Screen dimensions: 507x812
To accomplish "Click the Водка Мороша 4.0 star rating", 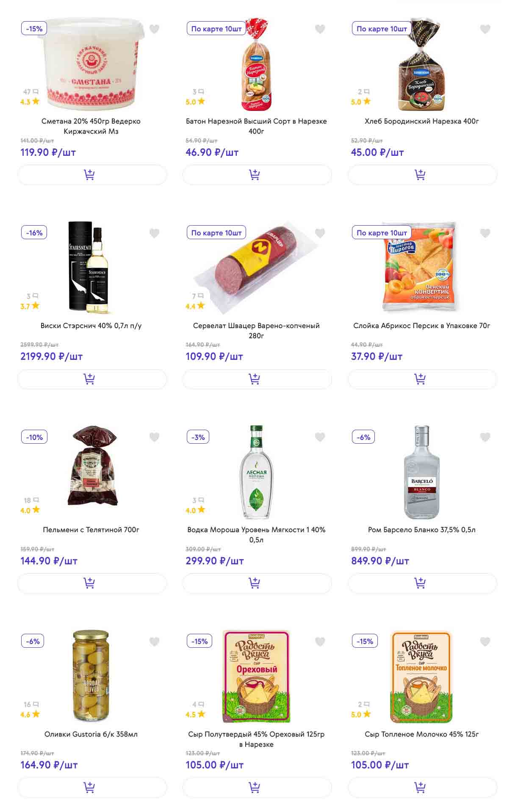I will [195, 510].
